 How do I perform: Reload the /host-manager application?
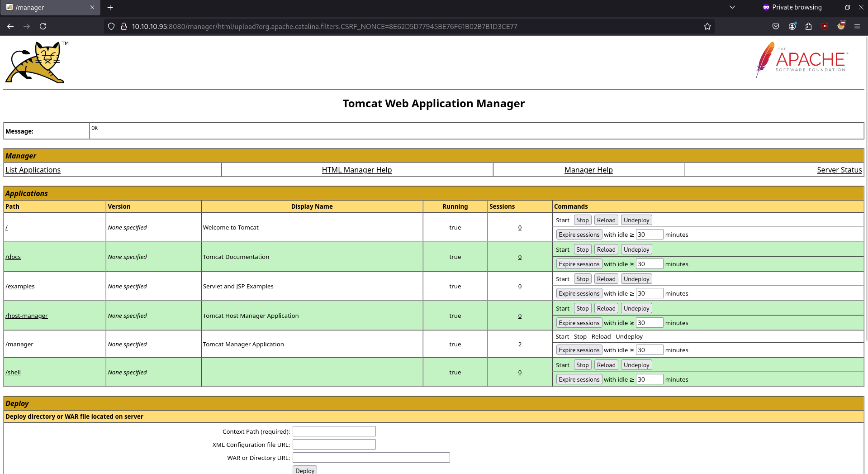(606, 308)
